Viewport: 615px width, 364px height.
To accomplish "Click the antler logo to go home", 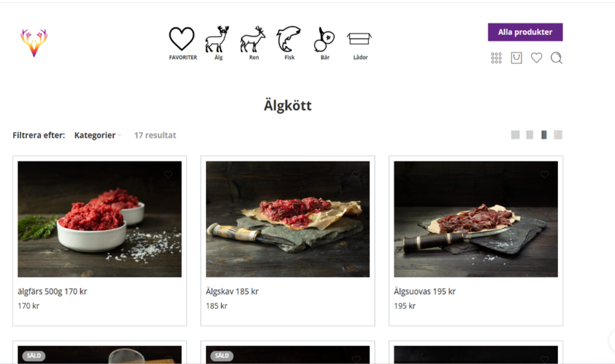I will 34,43.
